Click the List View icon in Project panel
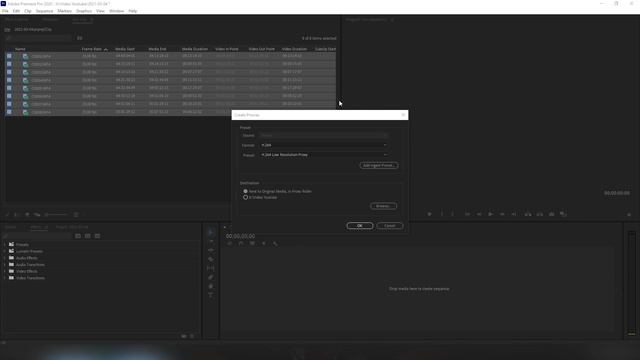Screen dimensions: 640x360 tap(16, 215)
